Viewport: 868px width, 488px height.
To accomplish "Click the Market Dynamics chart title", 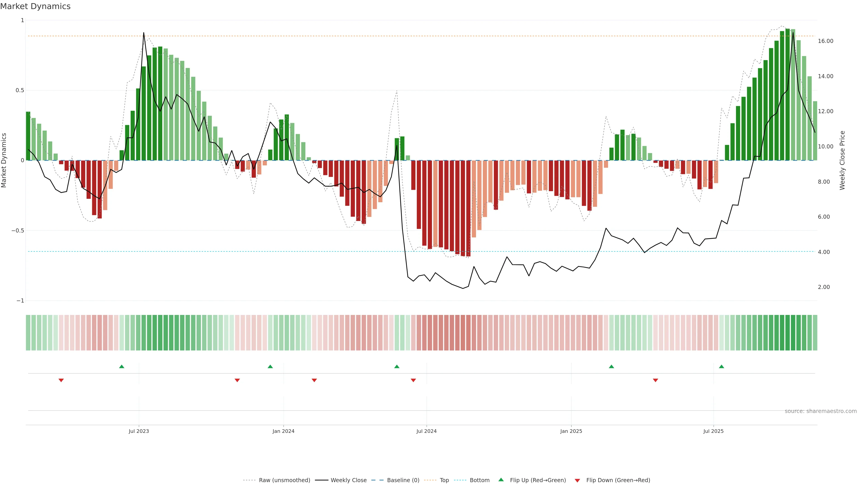I will (x=35, y=6).
